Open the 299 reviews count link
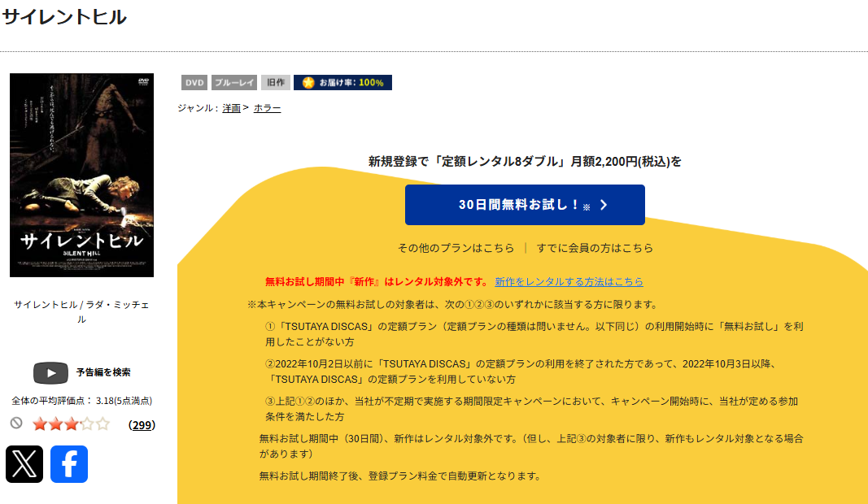This screenshot has height=504, width=868. 142,425
